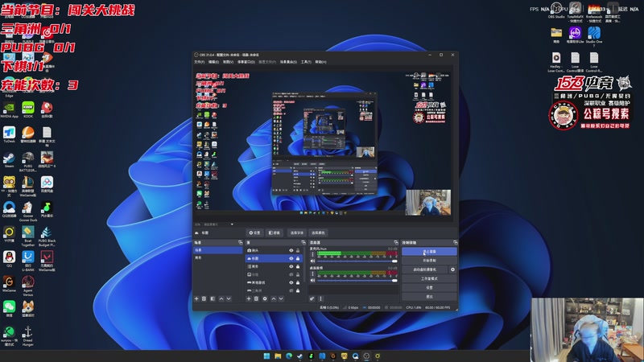Open the 文件(F) menu in OBS
This screenshot has height=362, width=644.
199,62
